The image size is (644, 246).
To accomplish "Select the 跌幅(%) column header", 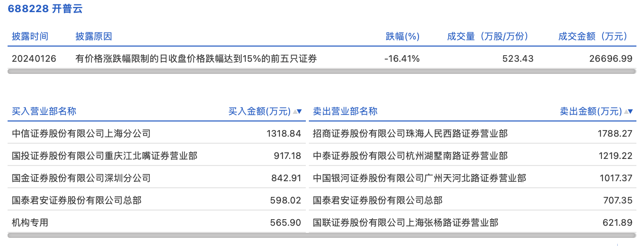I will pos(402,36).
